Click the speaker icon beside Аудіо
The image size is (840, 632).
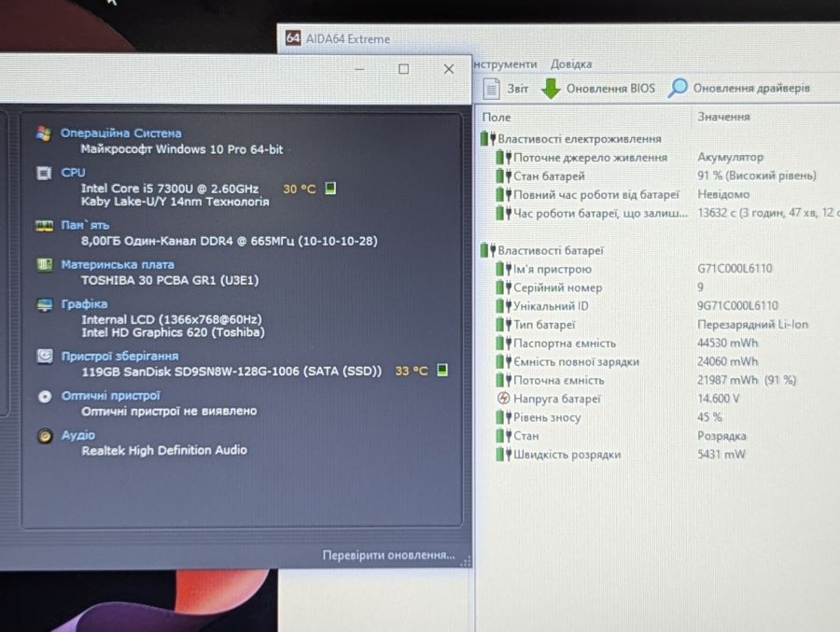45,436
